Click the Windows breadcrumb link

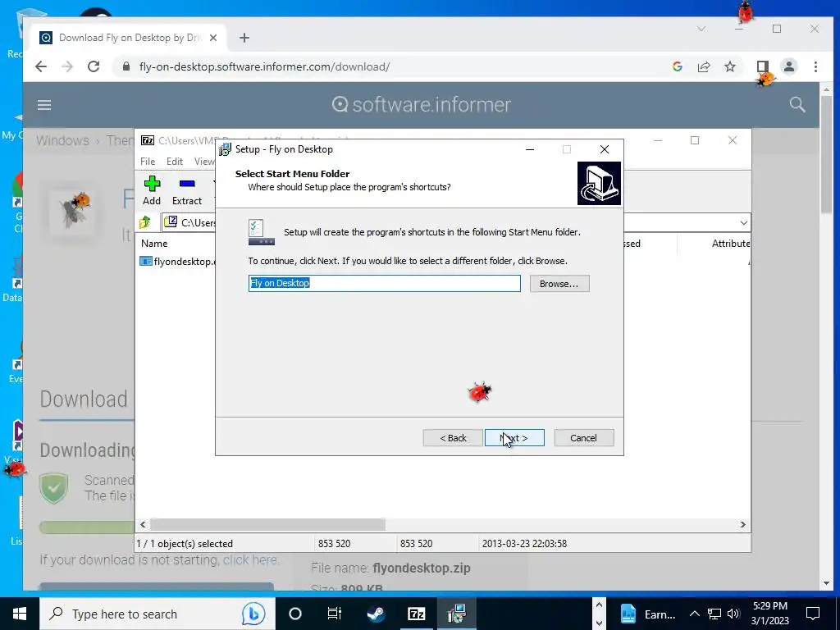coord(62,140)
